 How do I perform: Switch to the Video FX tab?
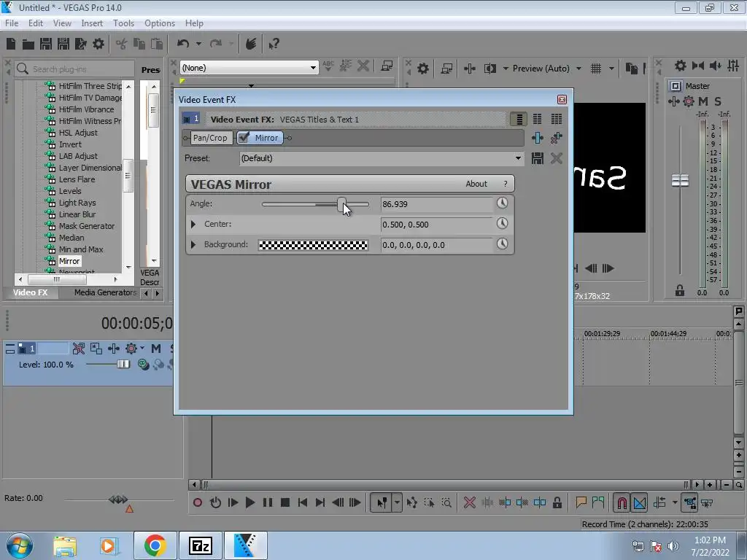(x=31, y=292)
